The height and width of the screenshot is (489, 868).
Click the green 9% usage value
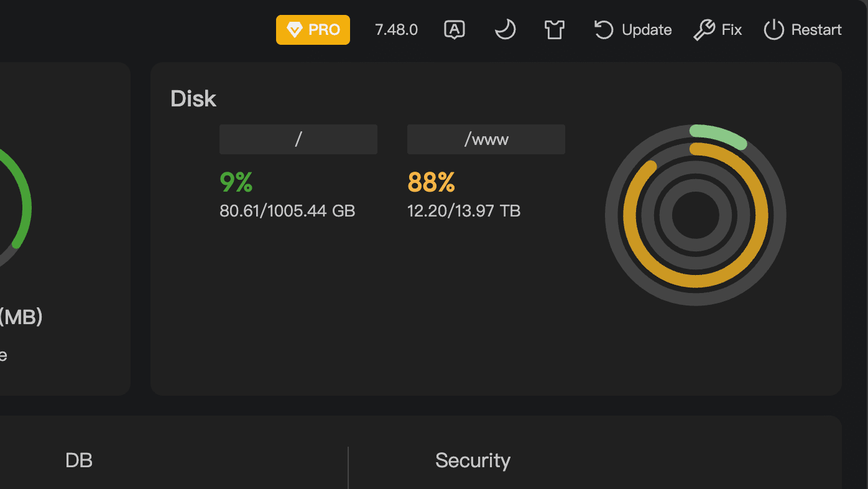(236, 182)
